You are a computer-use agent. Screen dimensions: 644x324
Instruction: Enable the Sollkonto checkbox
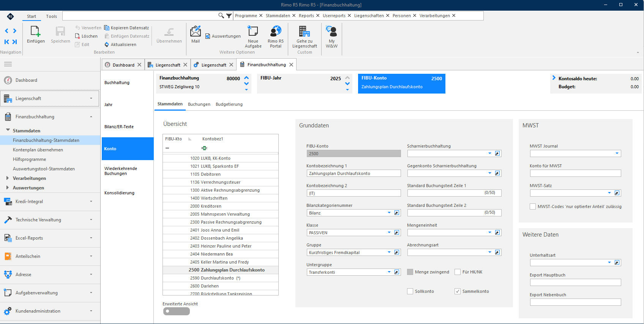point(410,291)
